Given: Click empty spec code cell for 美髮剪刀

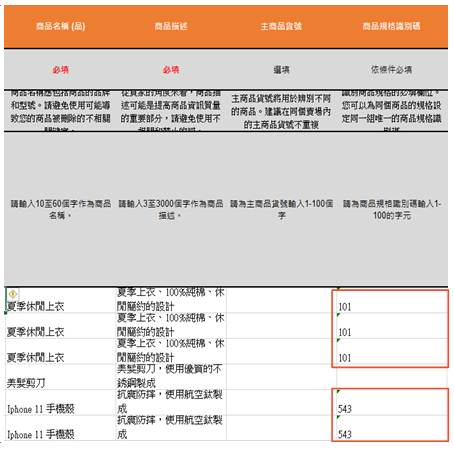Looking at the screenshot, I should (392, 377).
